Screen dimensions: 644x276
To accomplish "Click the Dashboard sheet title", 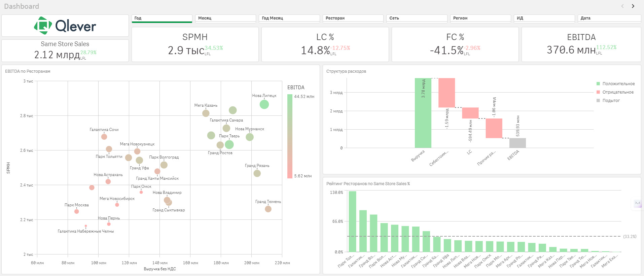I will 22,6.
